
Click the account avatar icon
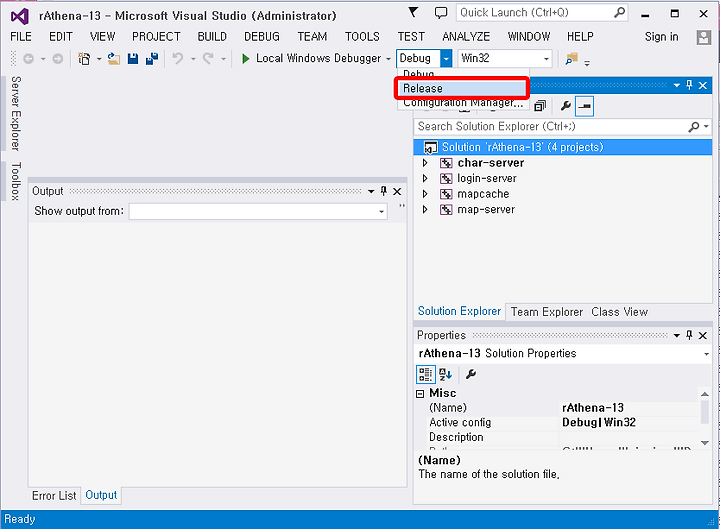[x=703, y=37]
